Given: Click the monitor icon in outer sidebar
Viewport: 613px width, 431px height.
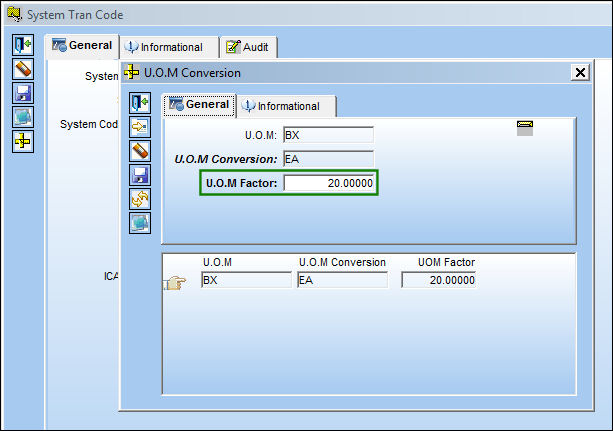Looking at the screenshot, I should 23,117.
